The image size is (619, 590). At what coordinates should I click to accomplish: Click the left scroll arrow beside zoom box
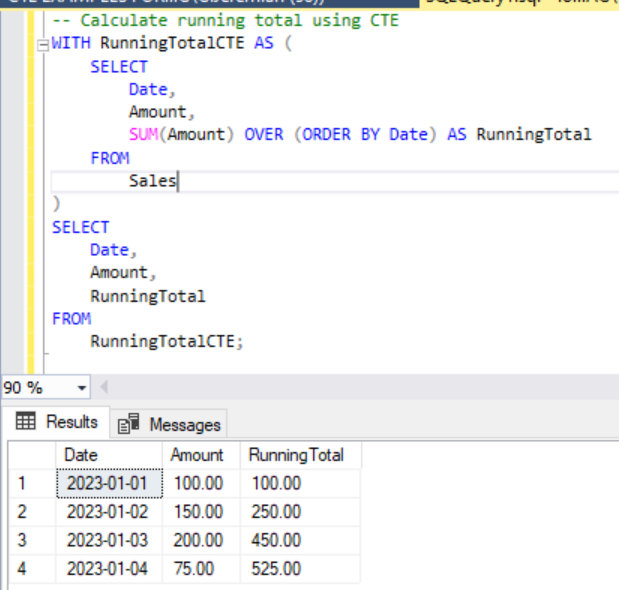pyautogui.click(x=104, y=387)
